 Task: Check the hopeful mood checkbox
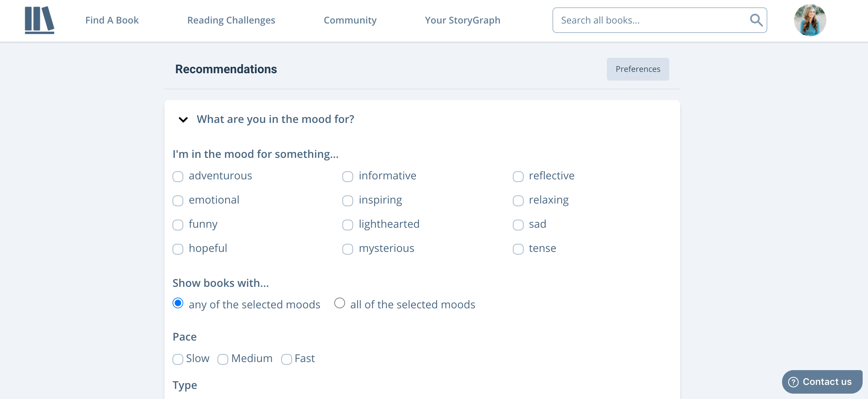coord(178,249)
